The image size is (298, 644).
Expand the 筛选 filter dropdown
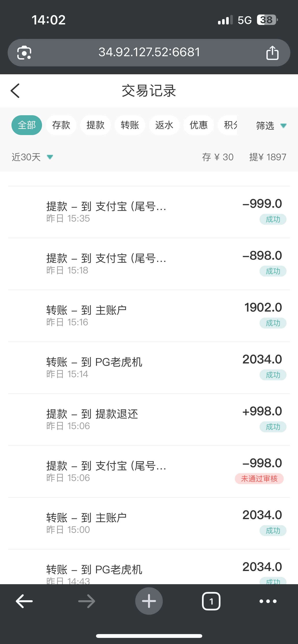[x=271, y=126]
